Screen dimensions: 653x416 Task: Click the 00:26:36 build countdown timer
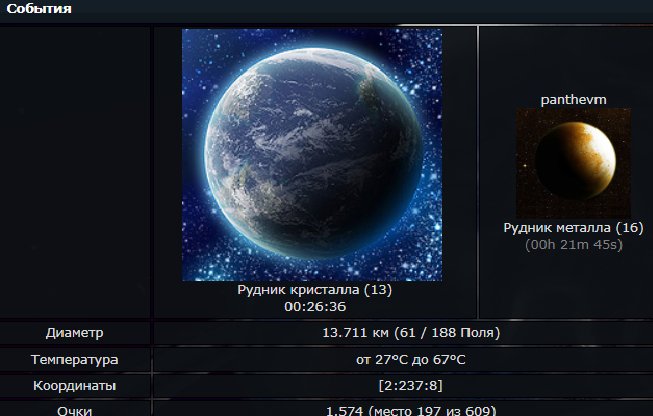coord(315,307)
